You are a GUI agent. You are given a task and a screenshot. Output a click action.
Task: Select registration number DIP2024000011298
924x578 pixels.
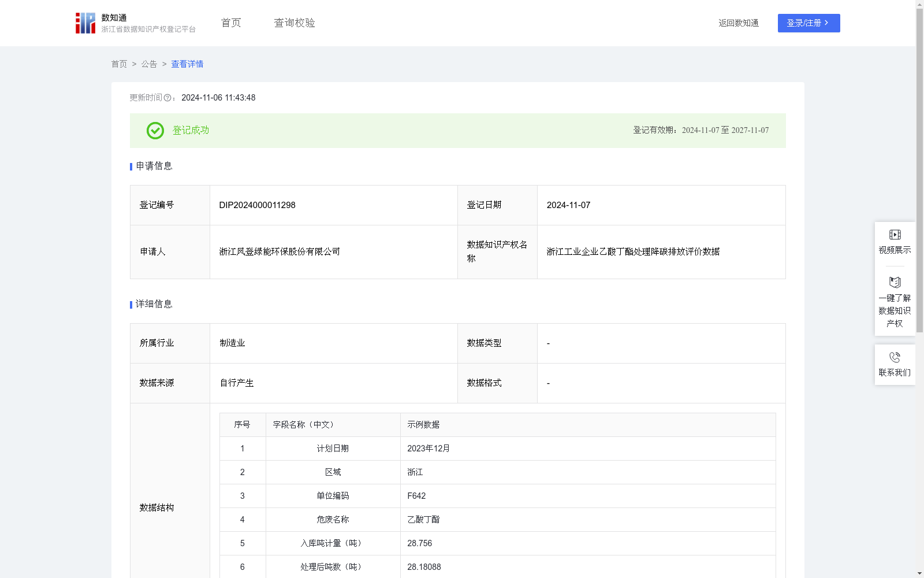257,205
